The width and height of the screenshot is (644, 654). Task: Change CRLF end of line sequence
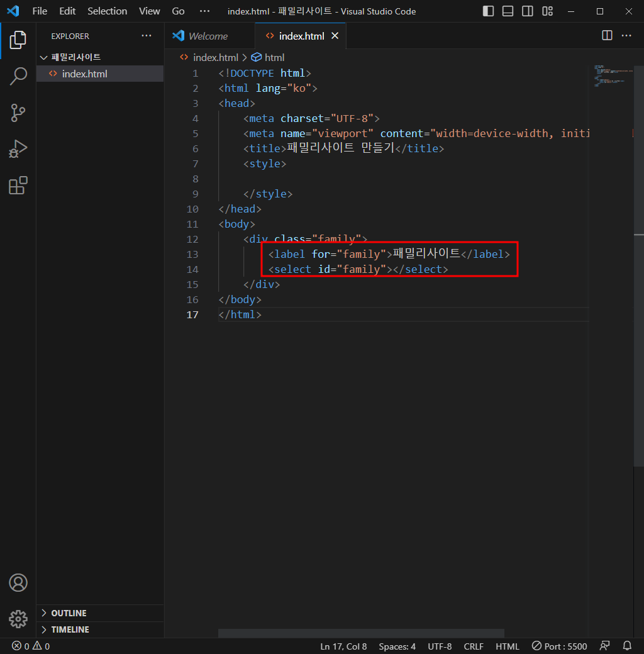[474, 646]
